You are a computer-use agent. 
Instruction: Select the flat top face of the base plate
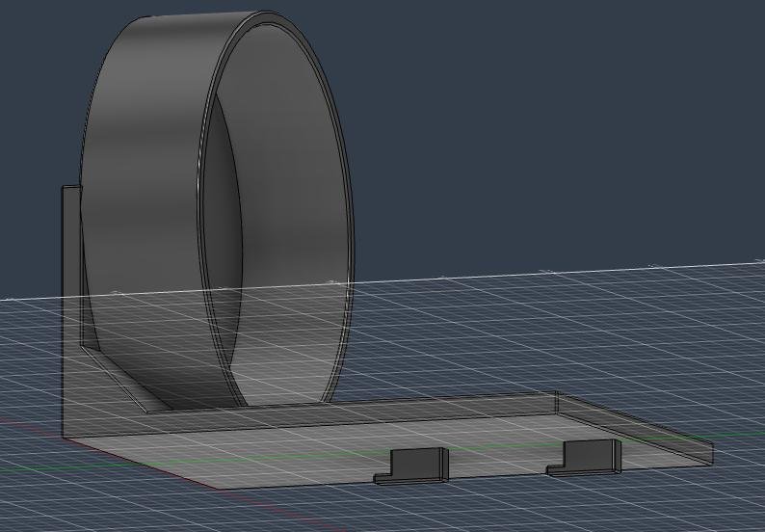[x=289, y=439]
